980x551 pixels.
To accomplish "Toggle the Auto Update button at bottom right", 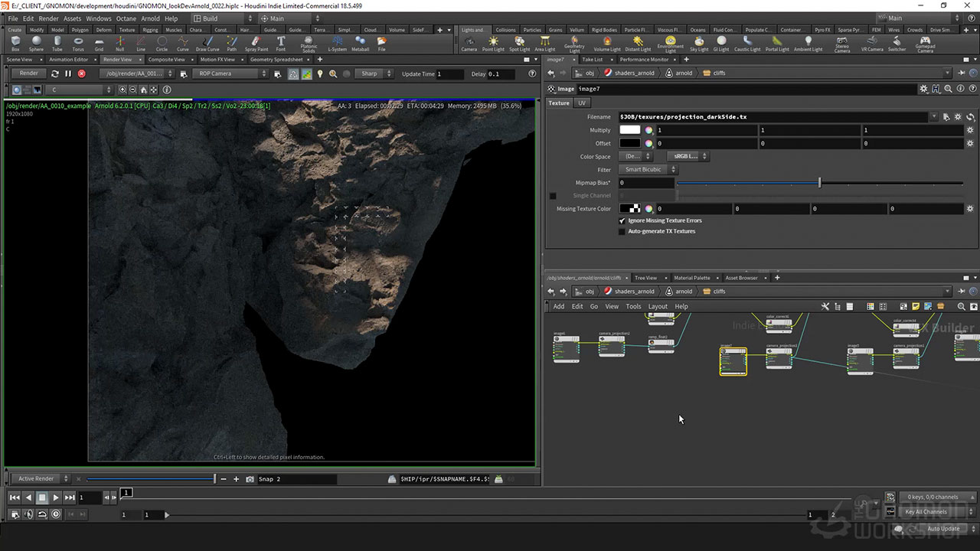I will click(x=943, y=528).
